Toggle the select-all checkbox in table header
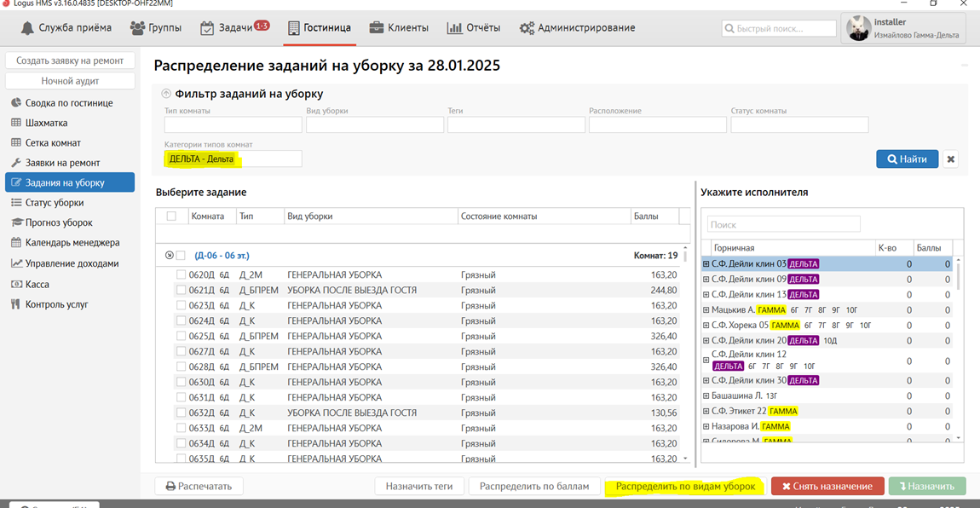 pyautogui.click(x=171, y=216)
